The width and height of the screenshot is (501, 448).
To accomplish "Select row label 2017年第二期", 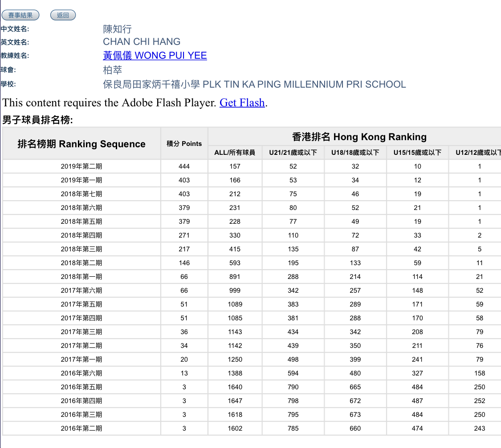I will pos(81,346).
